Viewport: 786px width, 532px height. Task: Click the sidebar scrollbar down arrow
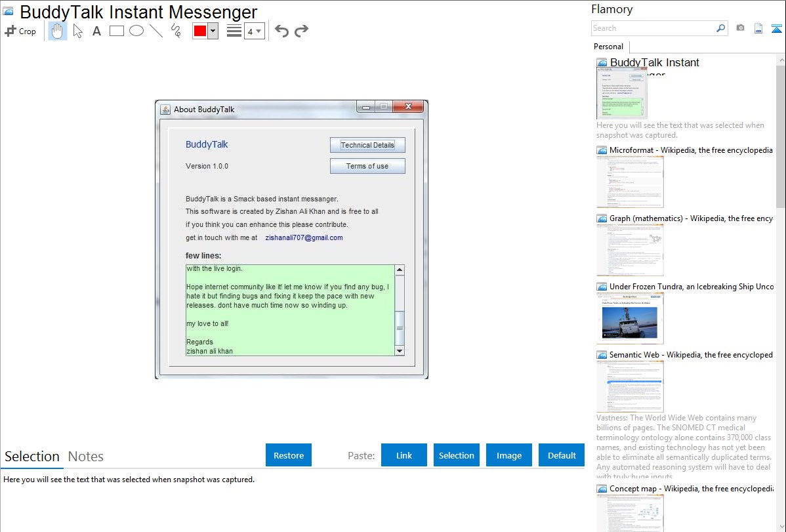781,527
